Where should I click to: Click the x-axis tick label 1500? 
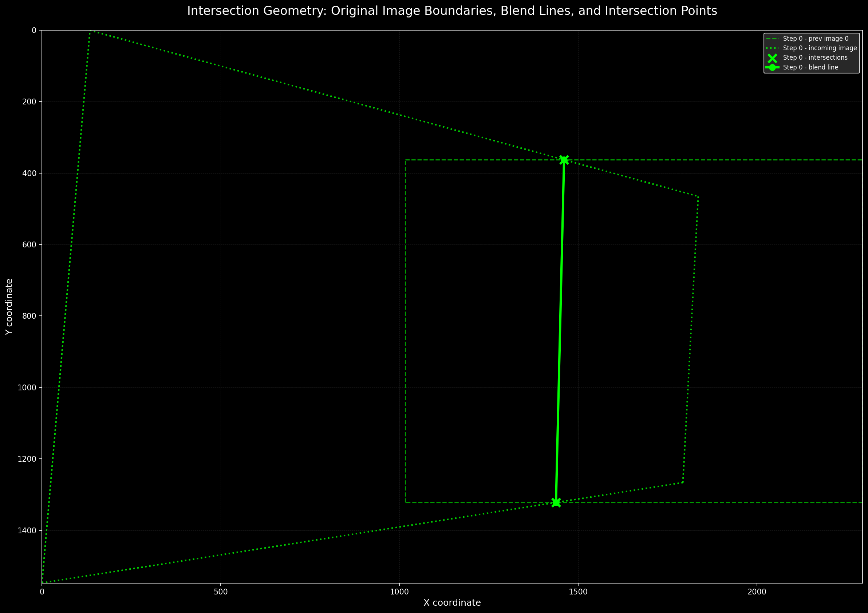coord(578,592)
